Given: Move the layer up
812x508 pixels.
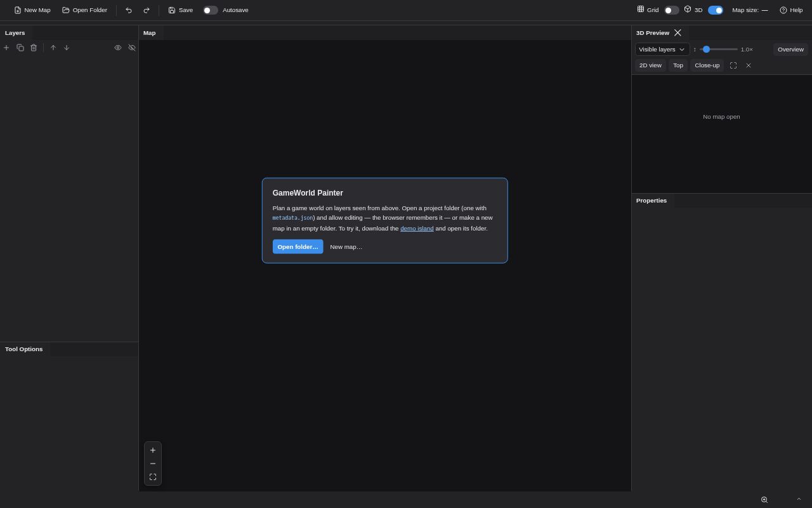Looking at the screenshot, I should pyautogui.click(x=53, y=48).
